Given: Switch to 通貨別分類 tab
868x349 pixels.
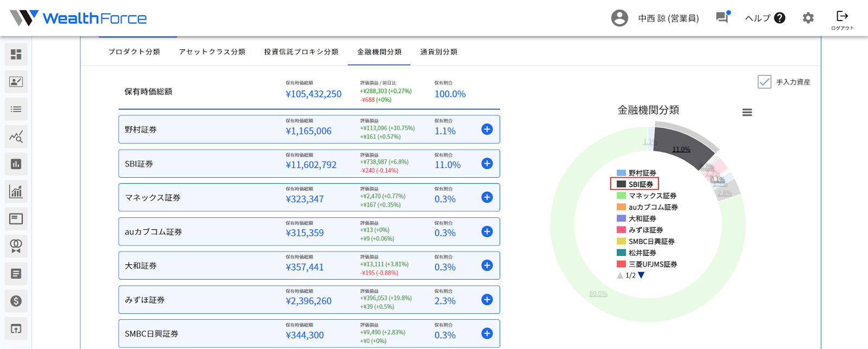Looking at the screenshot, I should tap(438, 52).
